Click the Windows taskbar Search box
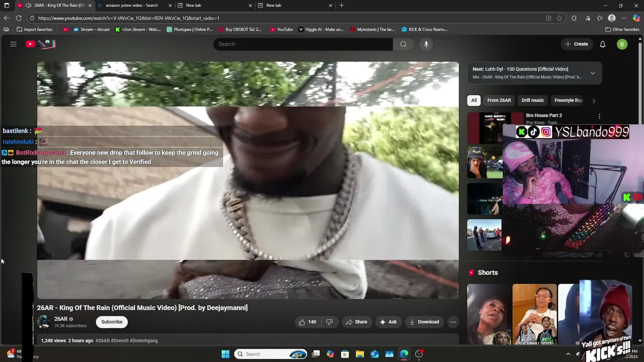The image size is (644, 362). [x=271, y=354]
